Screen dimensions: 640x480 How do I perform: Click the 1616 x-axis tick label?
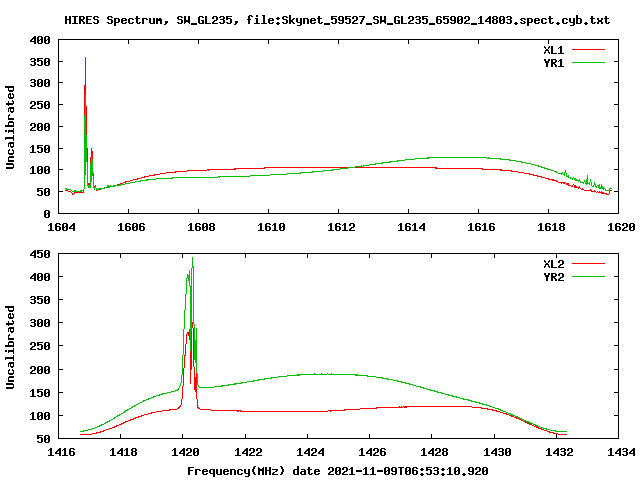point(481,227)
